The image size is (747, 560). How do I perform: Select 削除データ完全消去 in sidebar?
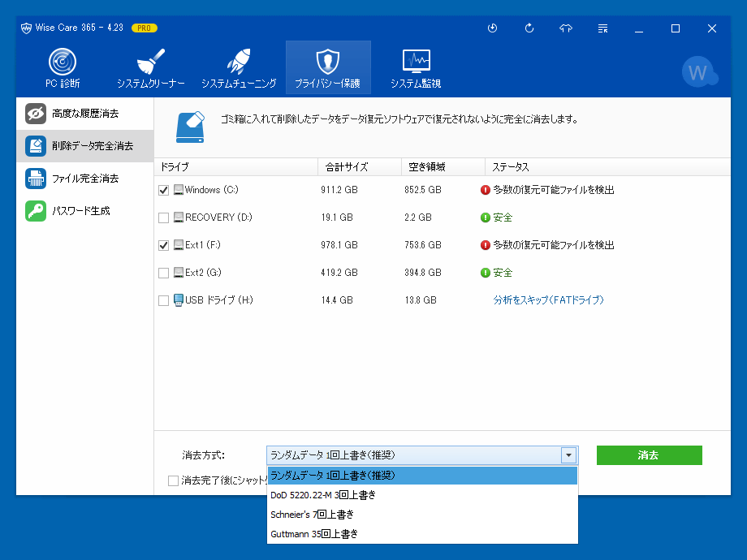[x=84, y=146]
